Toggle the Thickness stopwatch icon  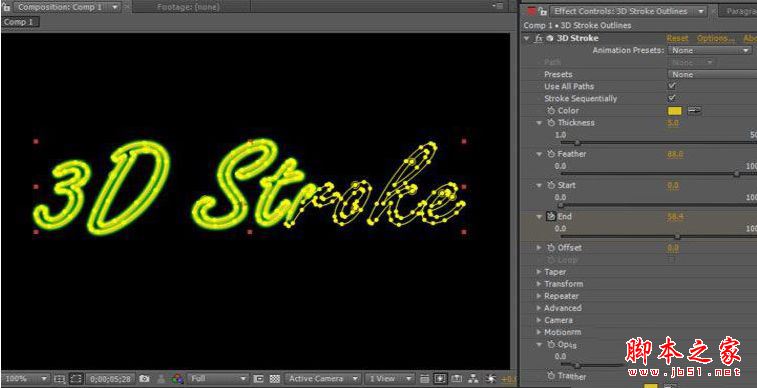pos(551,123)
